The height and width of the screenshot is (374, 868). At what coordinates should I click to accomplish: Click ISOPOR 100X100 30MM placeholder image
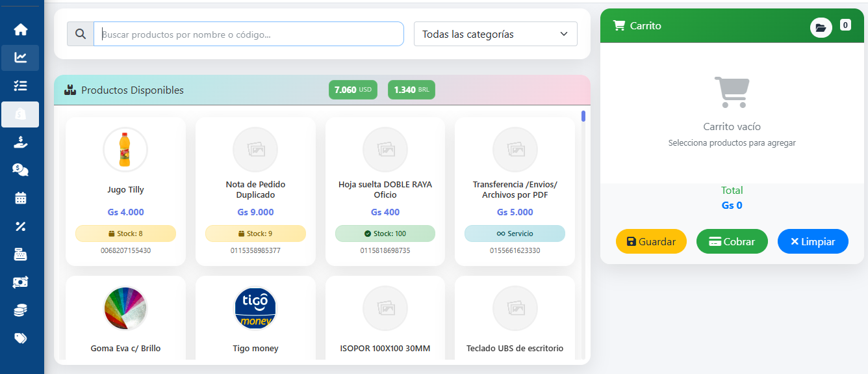point(385,308)
